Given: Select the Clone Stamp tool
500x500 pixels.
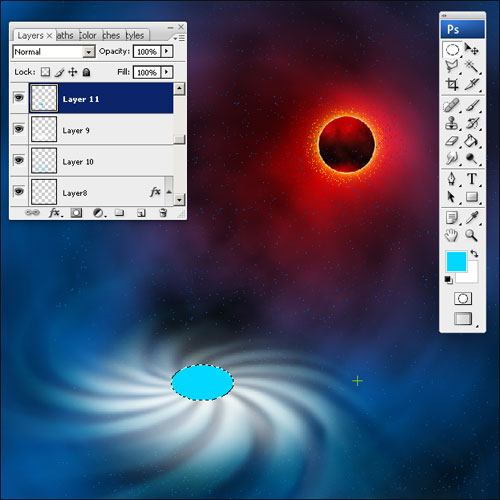Looking at the screenshot, I should click(452, 123).
